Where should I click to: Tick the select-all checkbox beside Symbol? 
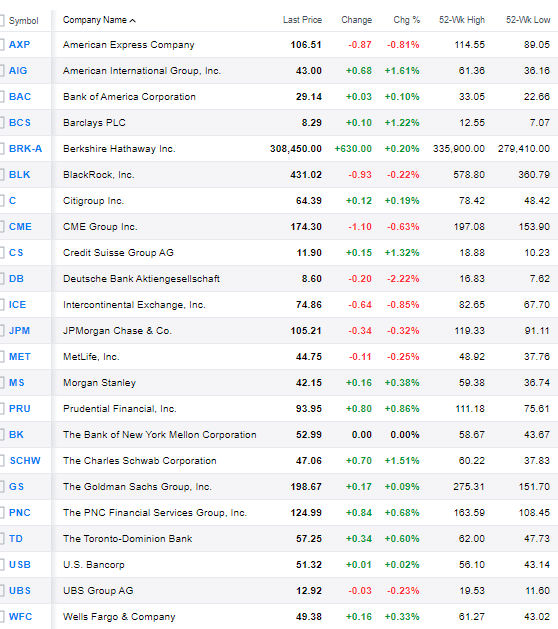[2, 20]
